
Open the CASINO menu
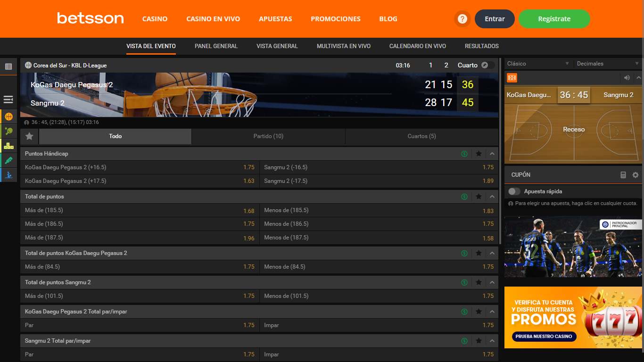pyautogui.click(x=155, y=19)
